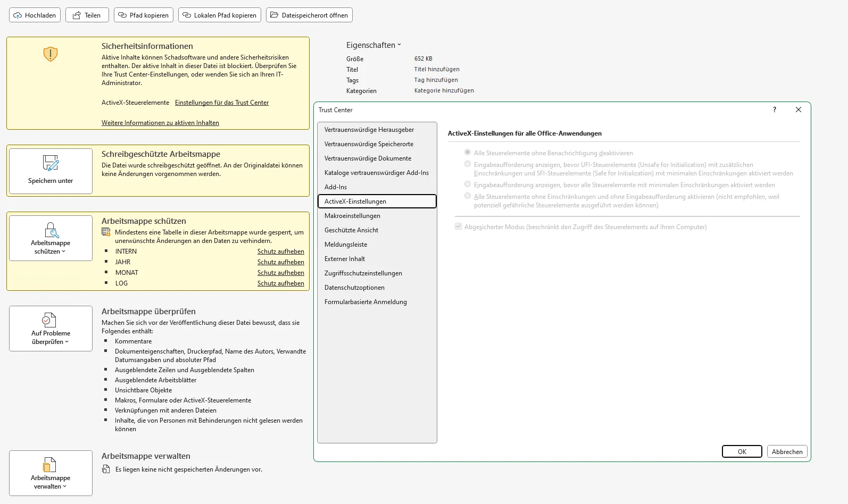
Task: Click Schutz aufheben for INTERN sheet
Action: [x=281, y=251]
